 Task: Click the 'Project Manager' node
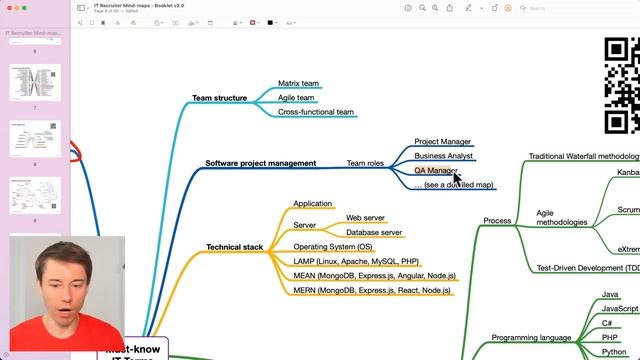tap(442, 142)
